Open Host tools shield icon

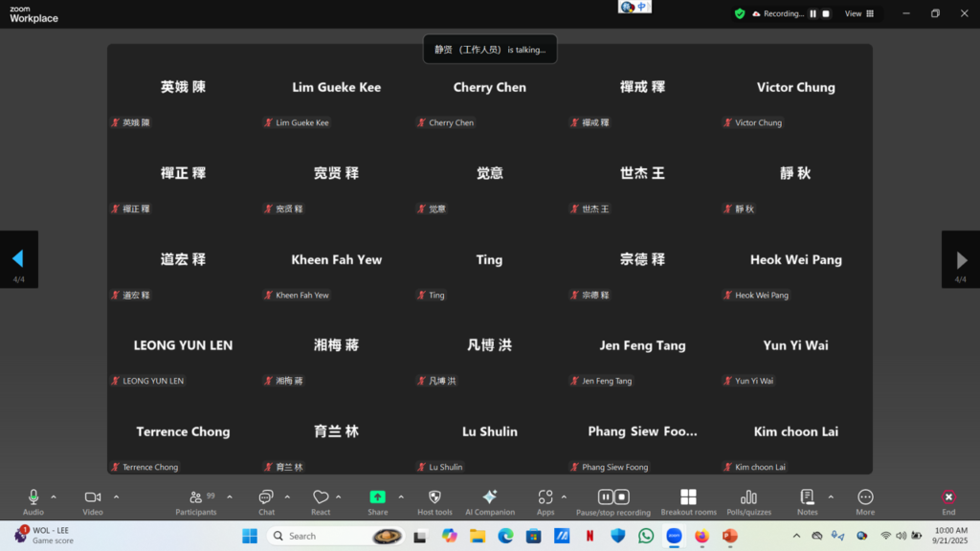coord(434,497)
